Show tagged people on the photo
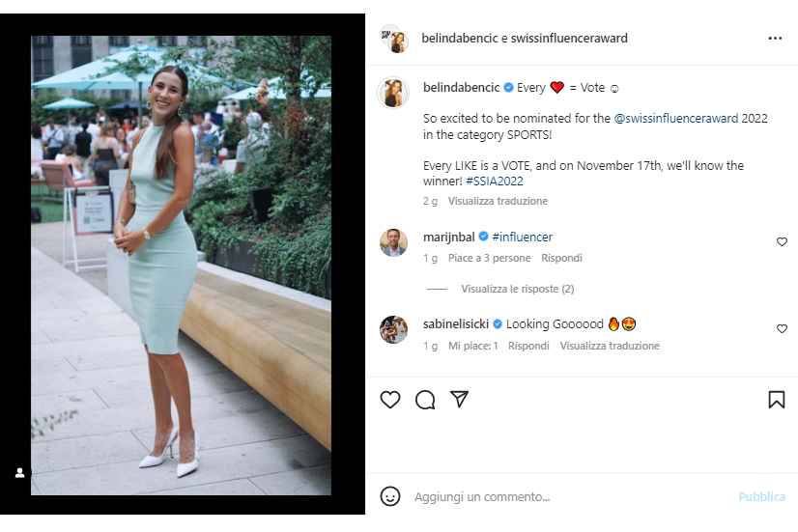The image size is (798, 532). tap(19, 473)
